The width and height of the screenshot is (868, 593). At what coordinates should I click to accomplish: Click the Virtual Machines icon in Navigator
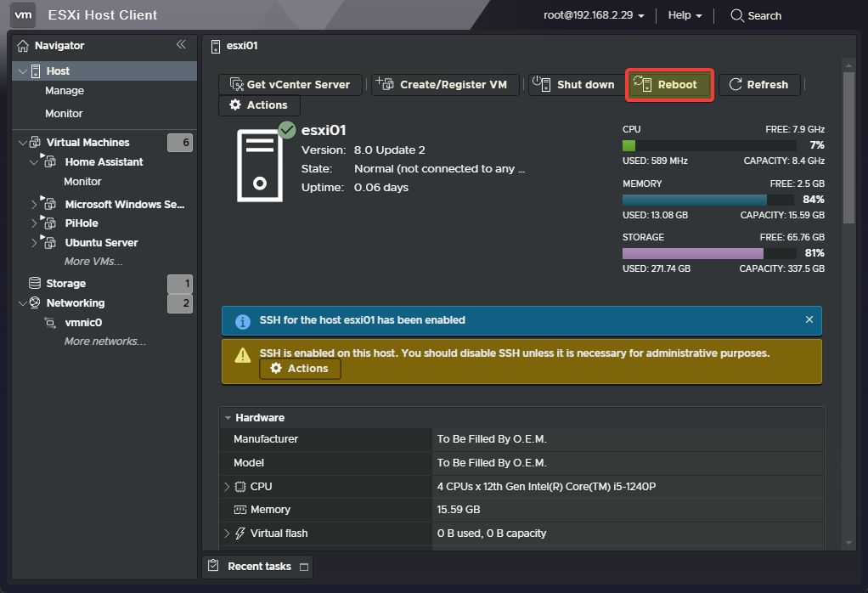coord(35,142)
